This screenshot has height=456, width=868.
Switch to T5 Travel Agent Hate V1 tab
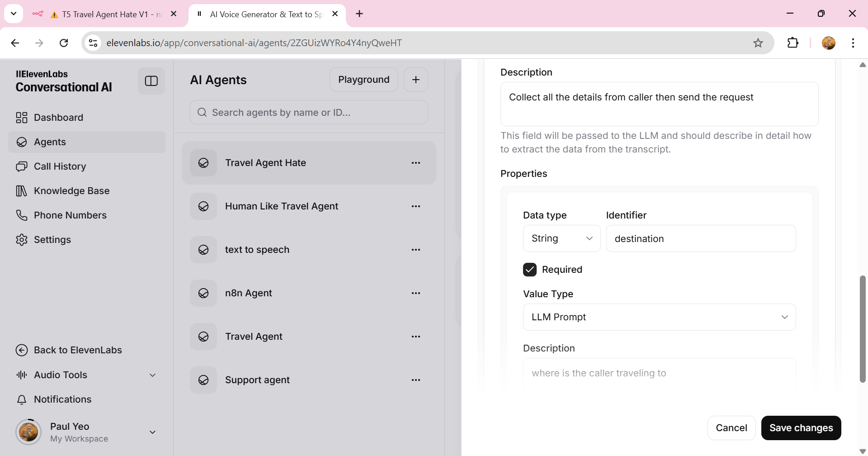(x=105, y=14)
